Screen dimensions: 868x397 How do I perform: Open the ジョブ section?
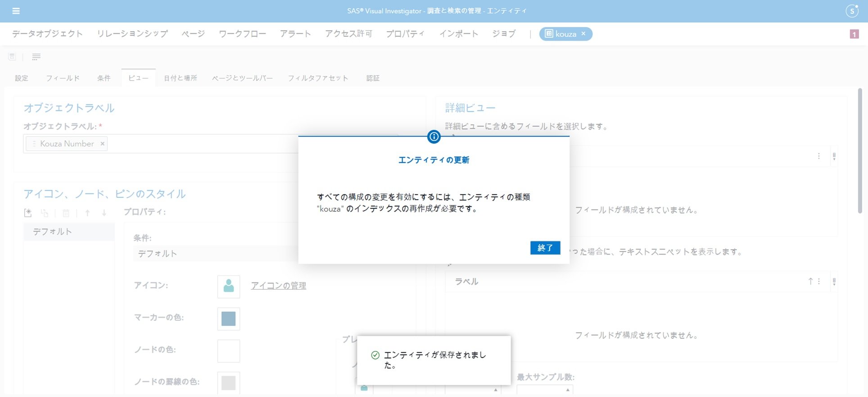click(504, 34)
